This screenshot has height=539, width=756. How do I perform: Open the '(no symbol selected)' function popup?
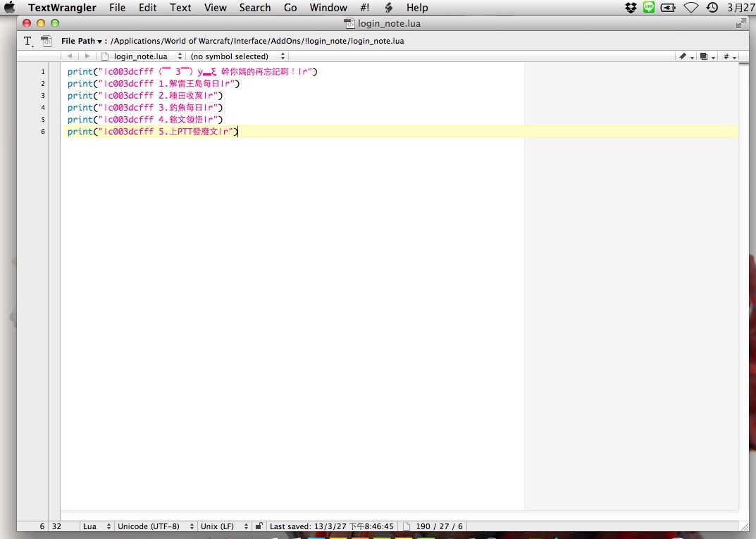237,56
